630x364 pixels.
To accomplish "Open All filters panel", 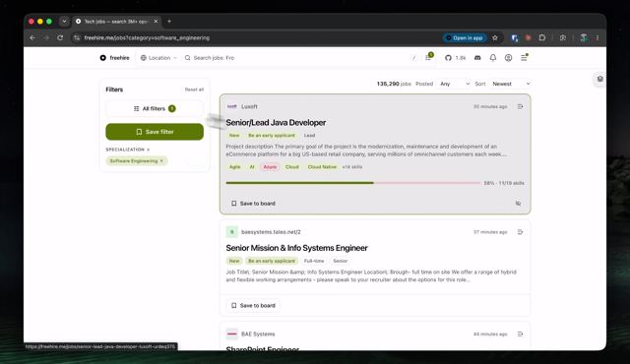I will pos(155,109).
